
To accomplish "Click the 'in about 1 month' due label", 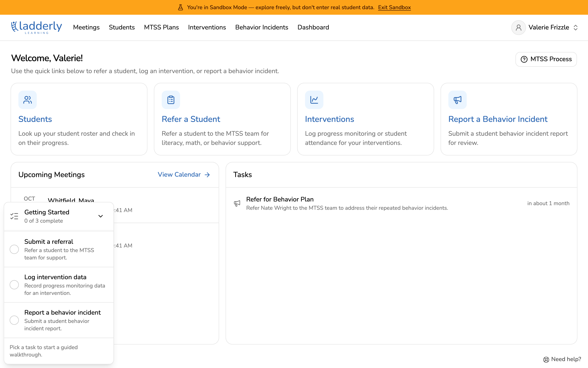I will [x=548, y=203].
